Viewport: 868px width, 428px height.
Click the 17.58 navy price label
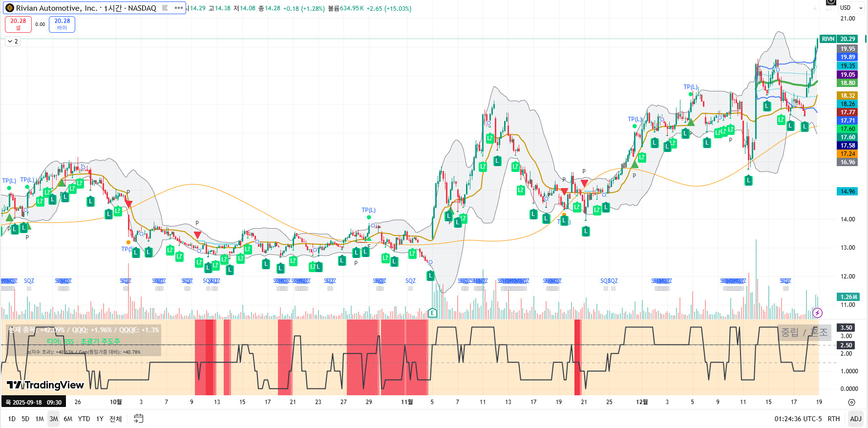click(847, 146)
